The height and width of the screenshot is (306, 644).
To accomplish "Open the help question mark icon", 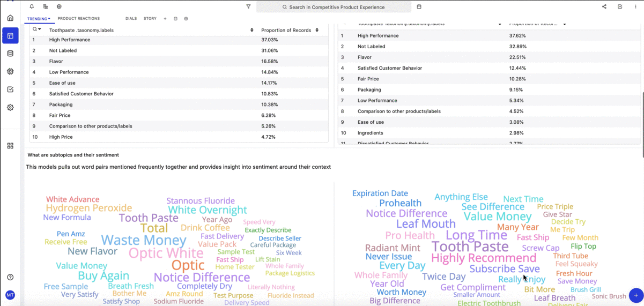I will (10, 277).
